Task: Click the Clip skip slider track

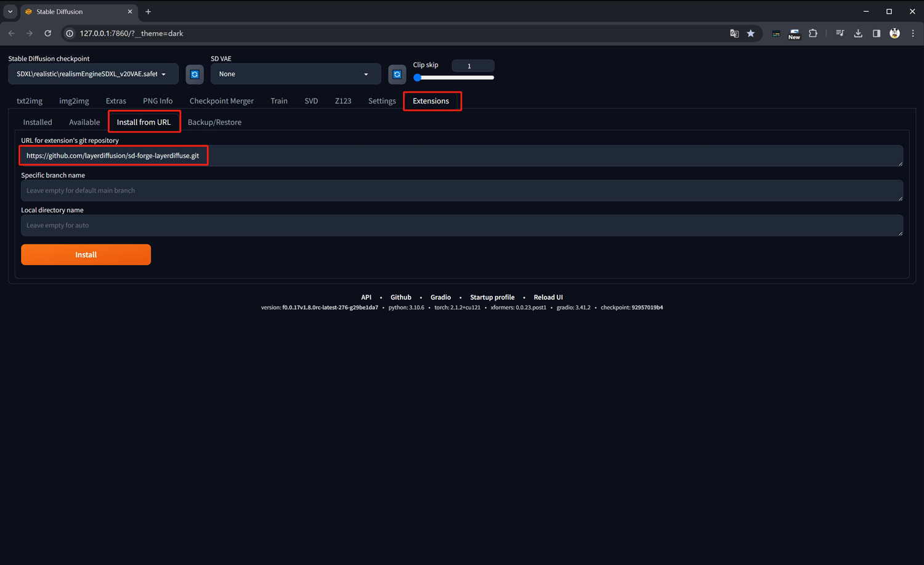Action: [456, 78]
